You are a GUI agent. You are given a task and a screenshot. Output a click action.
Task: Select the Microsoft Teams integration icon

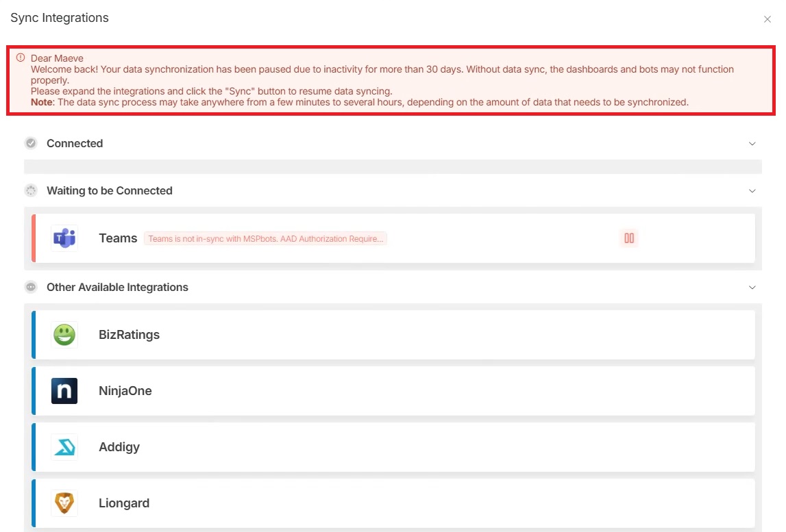click(x=64, y=238)
